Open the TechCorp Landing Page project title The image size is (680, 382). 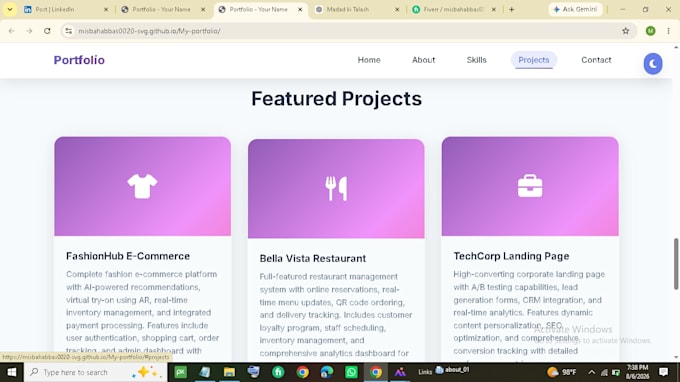(511, 256)
